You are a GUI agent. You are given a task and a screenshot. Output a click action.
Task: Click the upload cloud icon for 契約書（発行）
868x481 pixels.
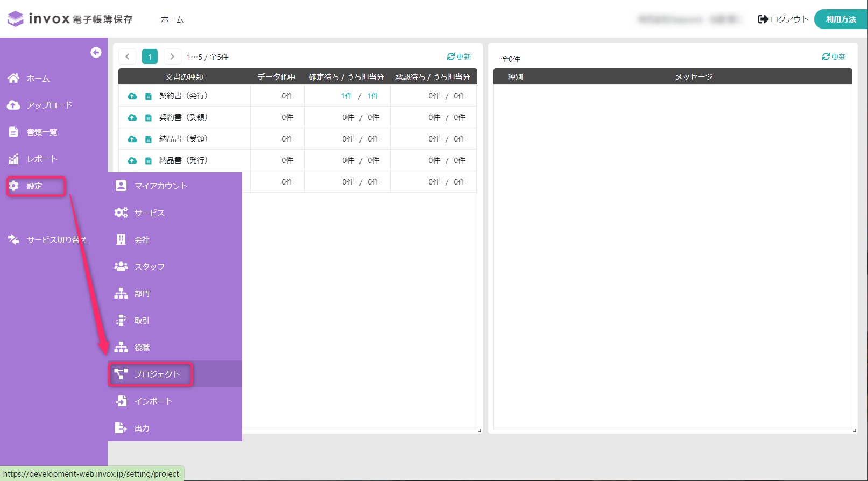click(132, 96)
